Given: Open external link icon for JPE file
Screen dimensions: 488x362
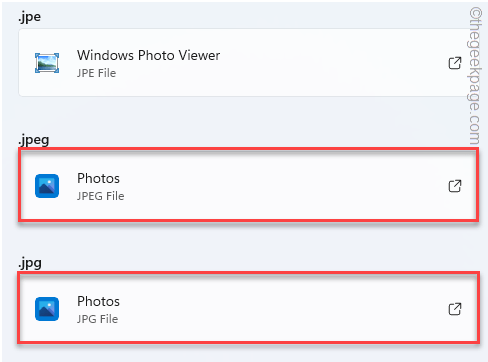Looking at the screenshot, I should (455, 63).
